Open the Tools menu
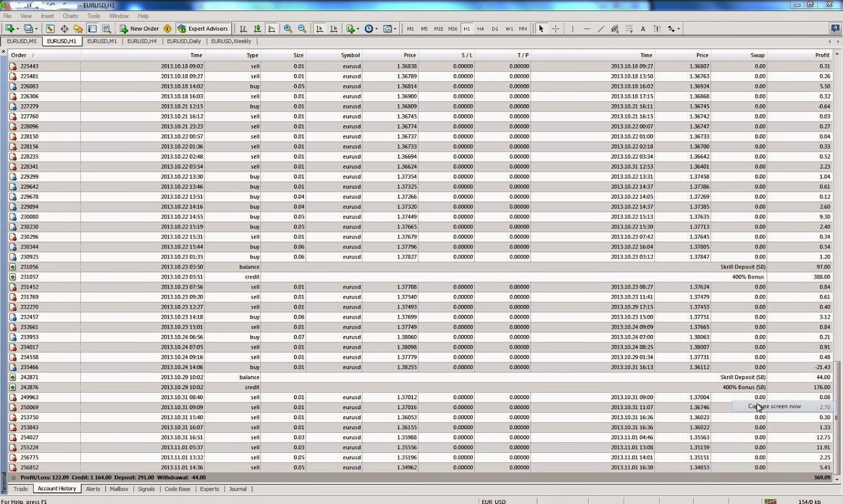843x504 pixels. [x=94, y=16]
